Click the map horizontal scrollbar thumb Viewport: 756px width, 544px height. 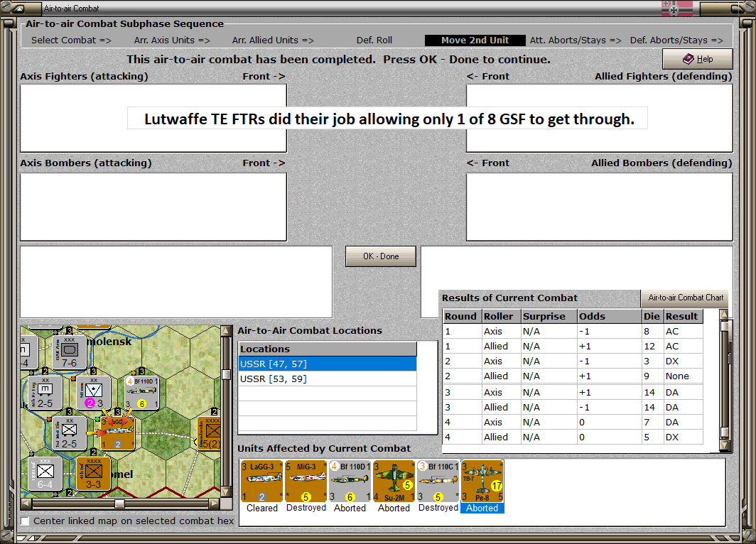119,504
